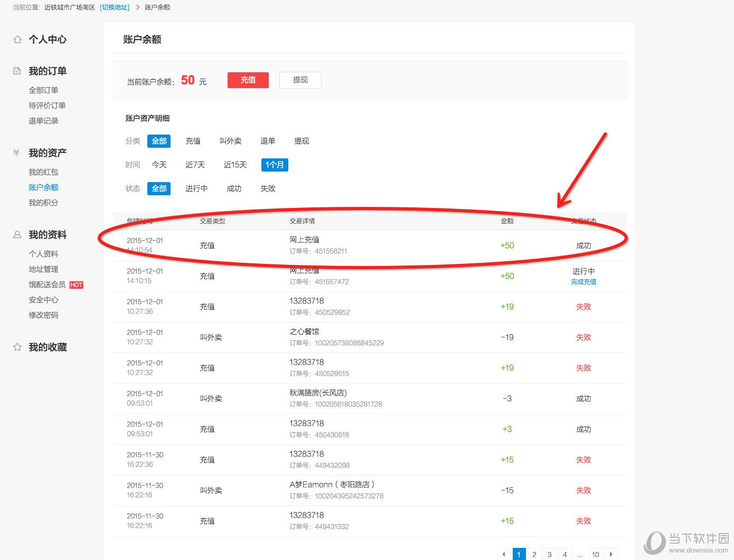This screenshot has height=560, width=734.
Task: Go to page 3
Action: click(x=550, y=554)
